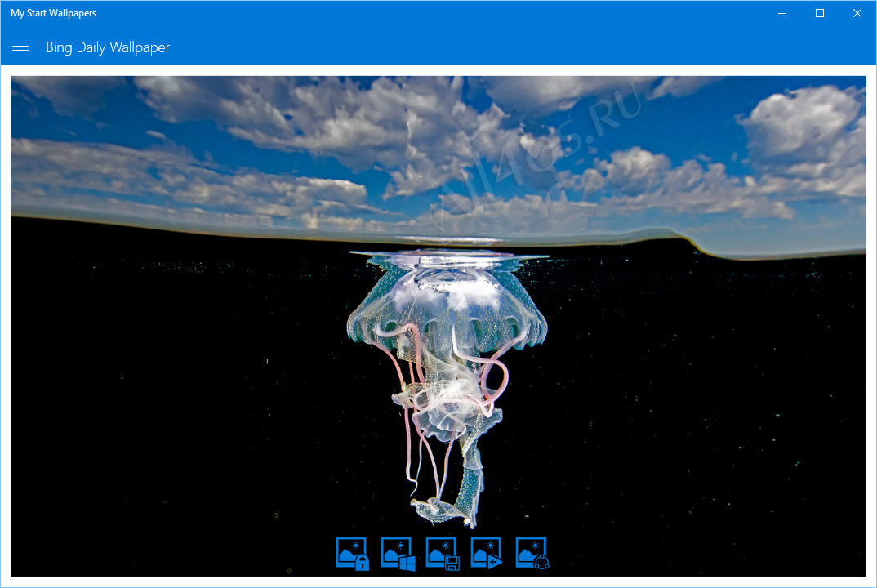
Task: Click the blue header bar beside page title
Action: tap(520, 47)
